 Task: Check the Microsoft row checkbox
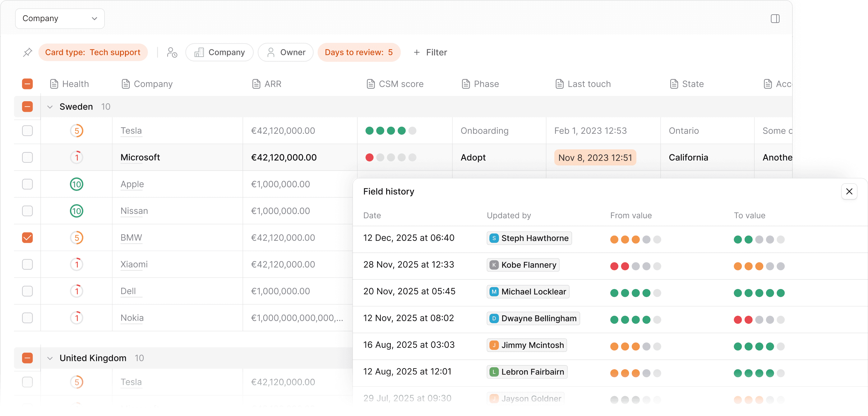[27, 157]
